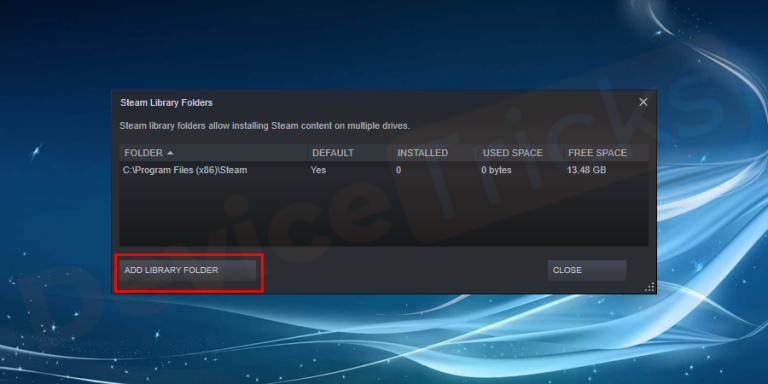Click the installed count '0' cell
Viewport: 768px width, 384px height.
click(399, 170)
